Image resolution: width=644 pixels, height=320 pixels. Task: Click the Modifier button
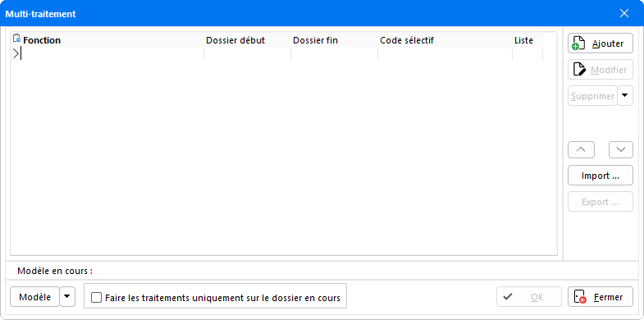(x=600, y=70)
